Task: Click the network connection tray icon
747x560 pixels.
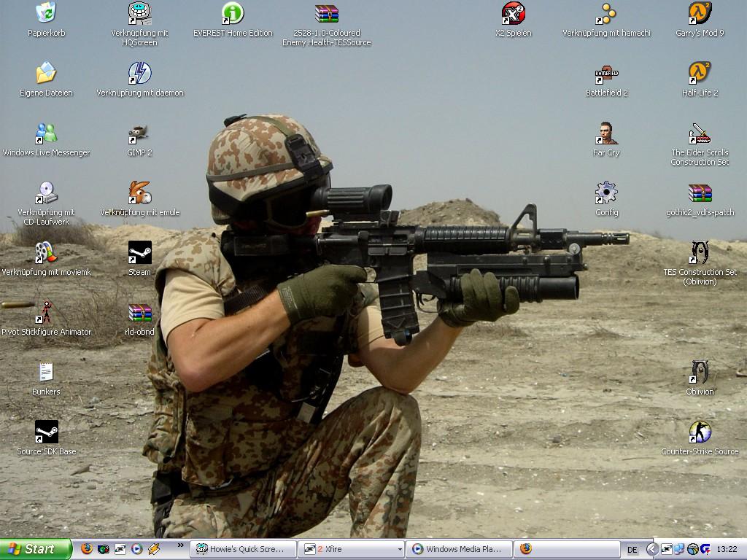Action: tap(679, 550)
